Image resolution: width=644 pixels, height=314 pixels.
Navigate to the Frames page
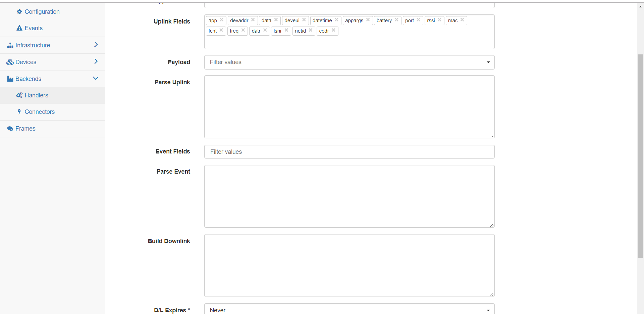[x=25, y=129]
